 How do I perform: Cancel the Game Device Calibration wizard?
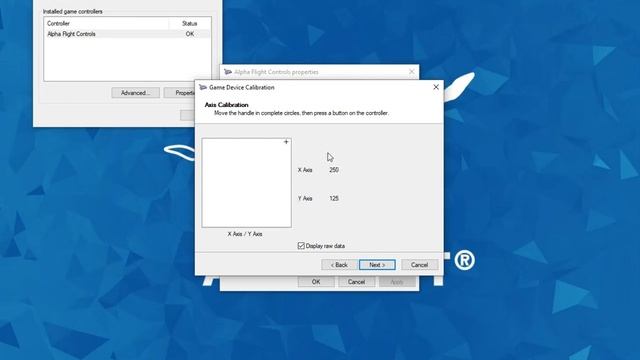point(420,265)
